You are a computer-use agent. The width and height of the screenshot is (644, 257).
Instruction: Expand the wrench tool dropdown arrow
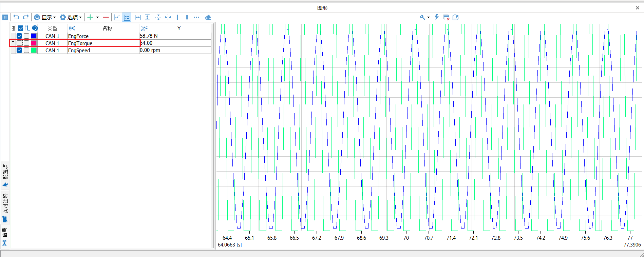[x=428, y=17]
